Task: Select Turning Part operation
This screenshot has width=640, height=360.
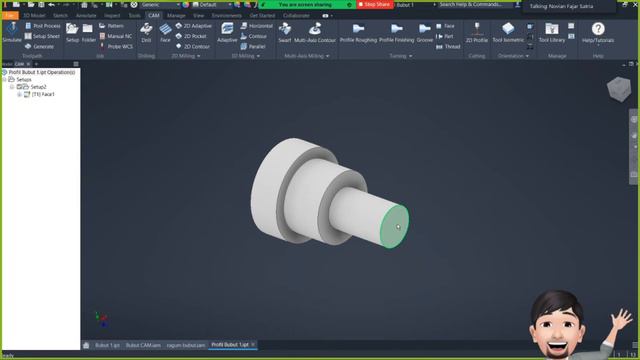Action: click(x=444, y=36)
